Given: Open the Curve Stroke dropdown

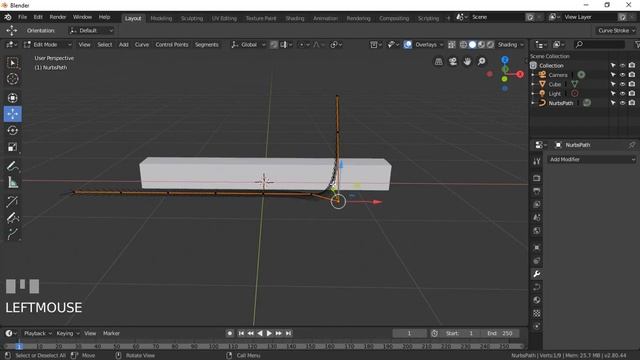Looking at the screenshot, I should click(x=617, y=31).
